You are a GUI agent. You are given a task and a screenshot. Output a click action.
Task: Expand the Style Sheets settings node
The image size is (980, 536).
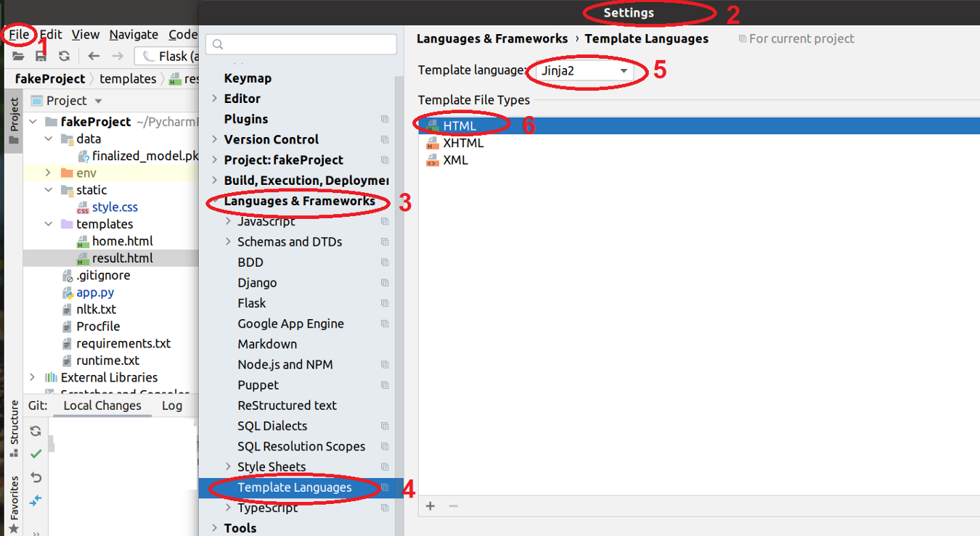228,466
